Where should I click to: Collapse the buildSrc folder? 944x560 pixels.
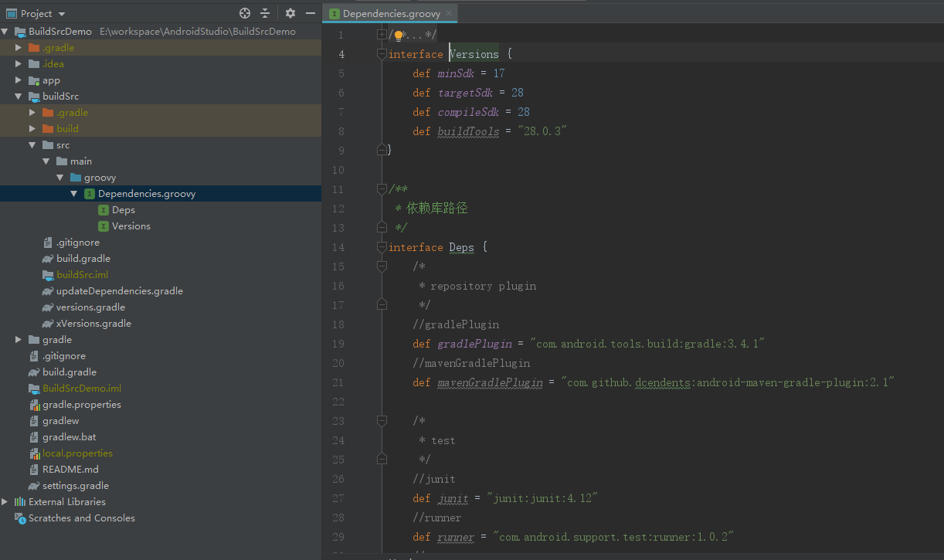[19, 97]
